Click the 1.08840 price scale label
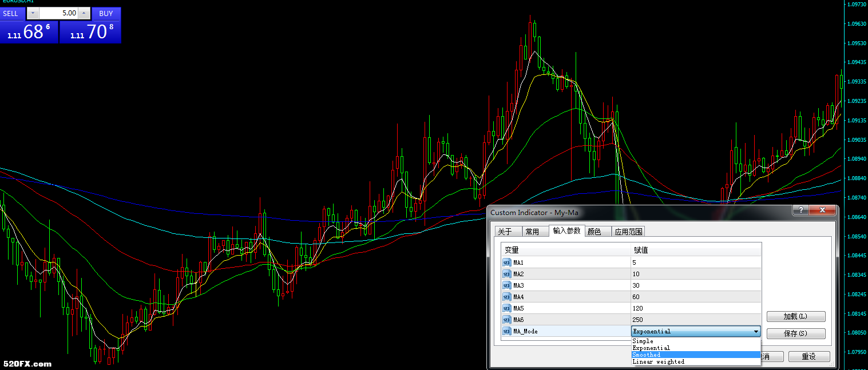The width and height of the screenshot is (868, 370). pos(856,178)
